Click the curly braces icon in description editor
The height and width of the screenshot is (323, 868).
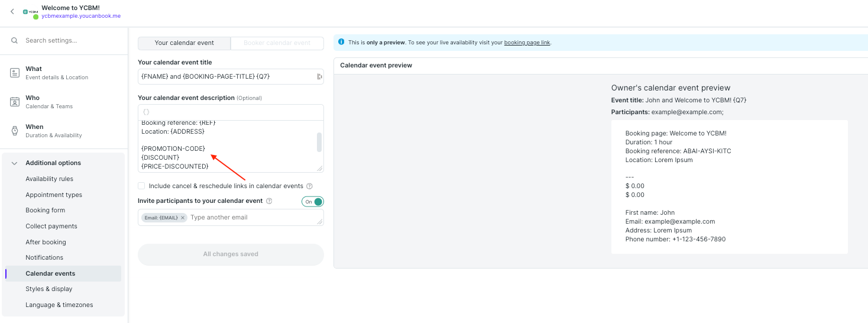(x=147, y=112)
